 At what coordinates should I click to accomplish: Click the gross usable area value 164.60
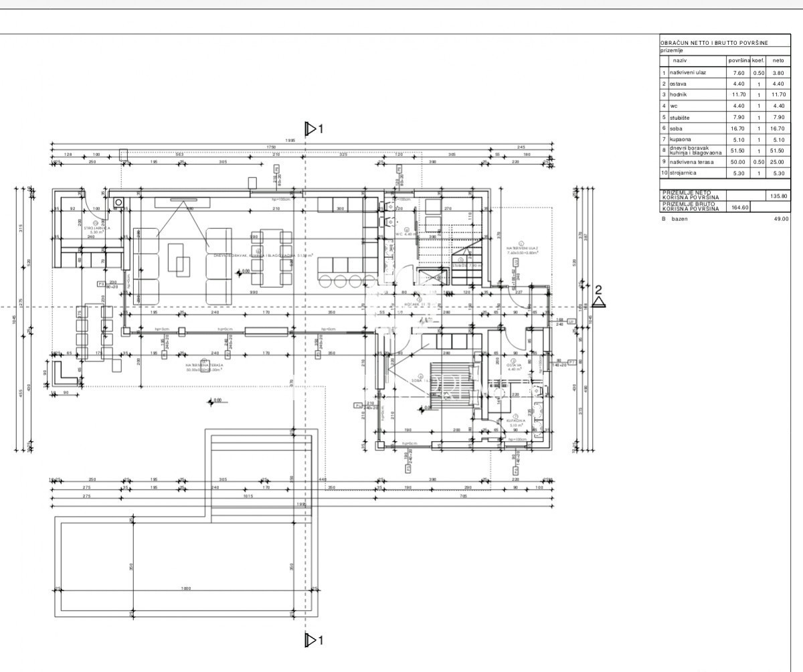tap(740, 207)
